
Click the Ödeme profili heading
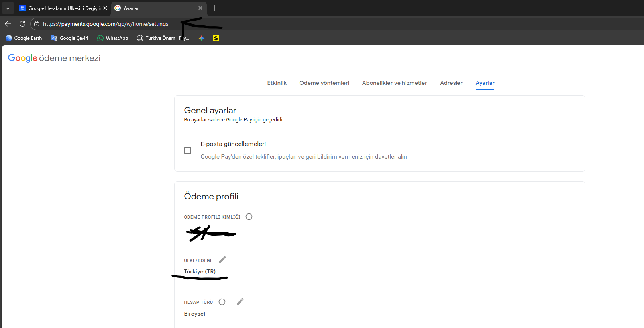click(x=211, y=197)
